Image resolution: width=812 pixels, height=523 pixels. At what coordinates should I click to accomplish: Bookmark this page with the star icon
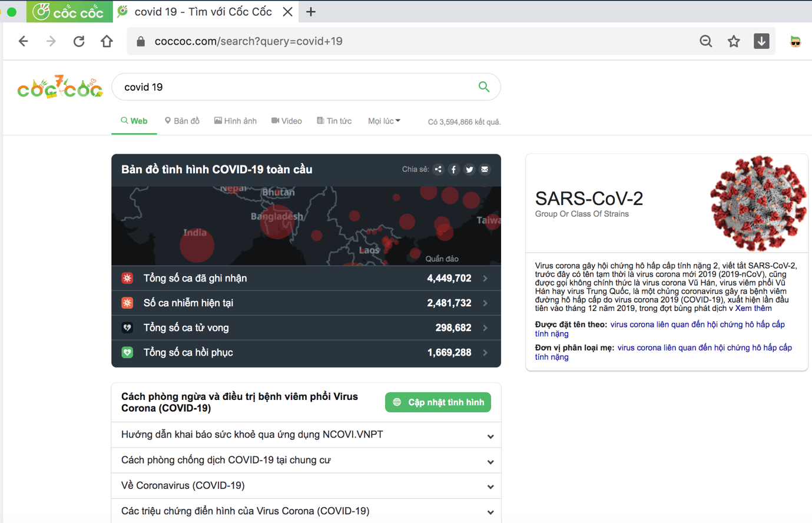tap(733, 41)
